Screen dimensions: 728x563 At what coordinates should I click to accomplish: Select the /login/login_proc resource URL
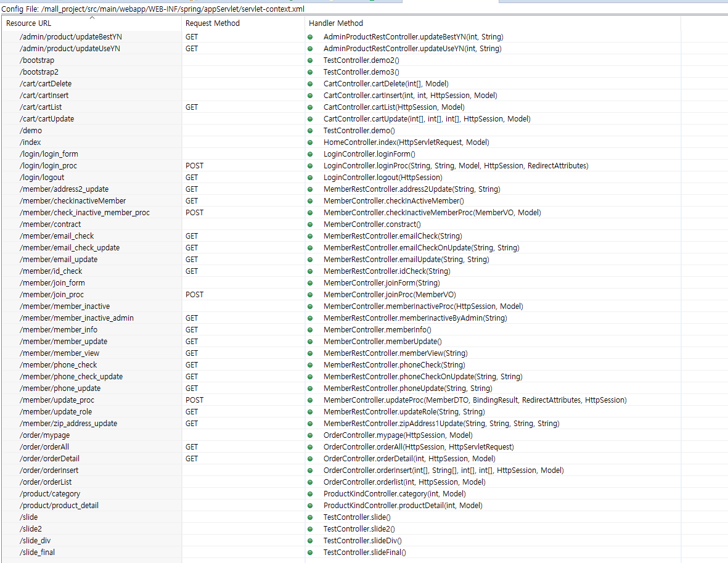click(x=48, y=166)
